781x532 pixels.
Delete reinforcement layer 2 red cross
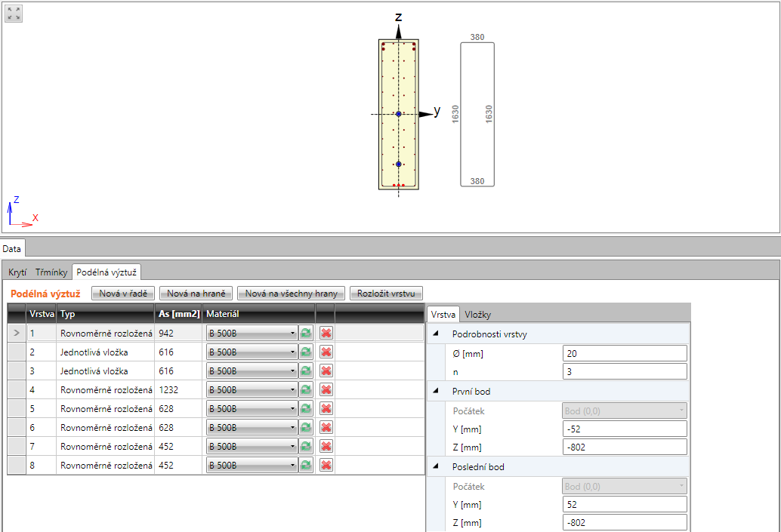326,352
